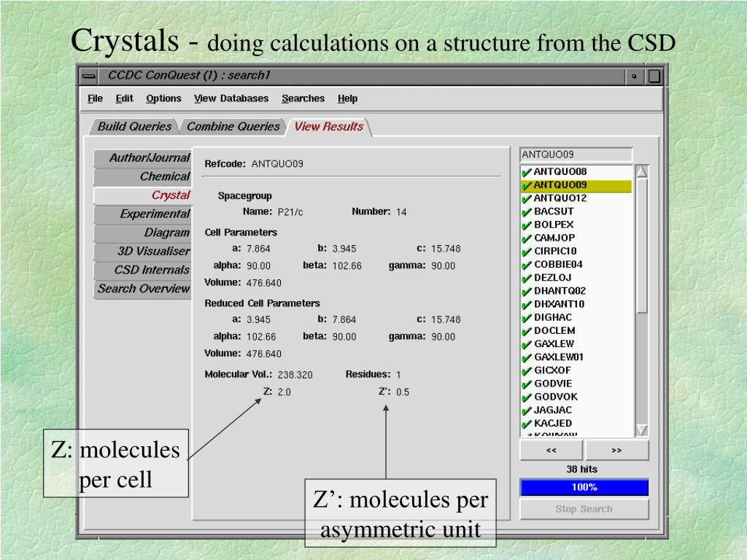Select the Crystal side tab
747x560 pixels.
tap(144, 195)
